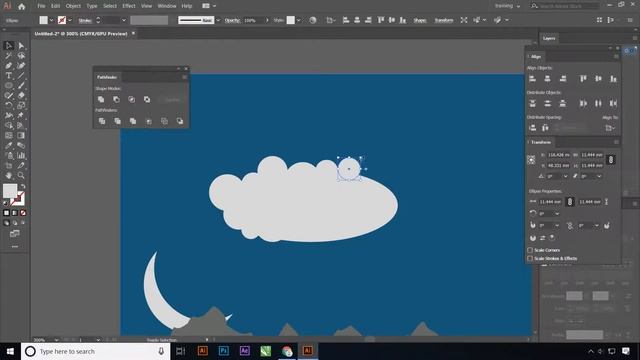Select the Line Segment tool

[21, 76]
